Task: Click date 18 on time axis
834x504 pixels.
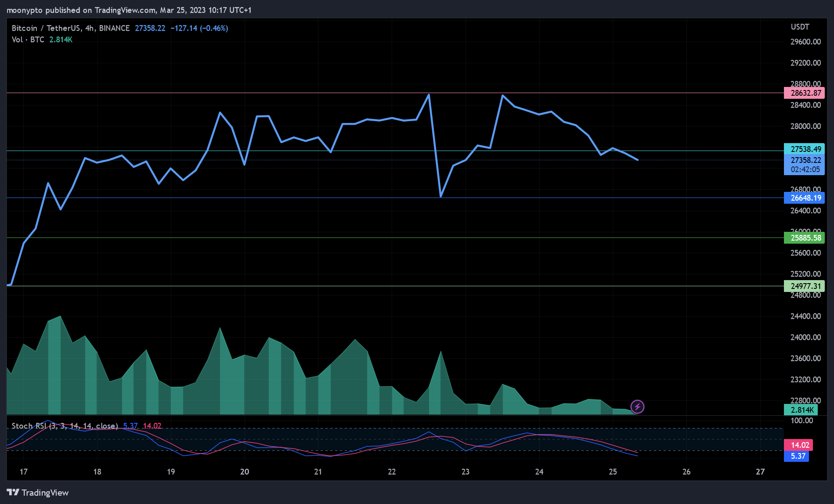Action: coord(97,472)
